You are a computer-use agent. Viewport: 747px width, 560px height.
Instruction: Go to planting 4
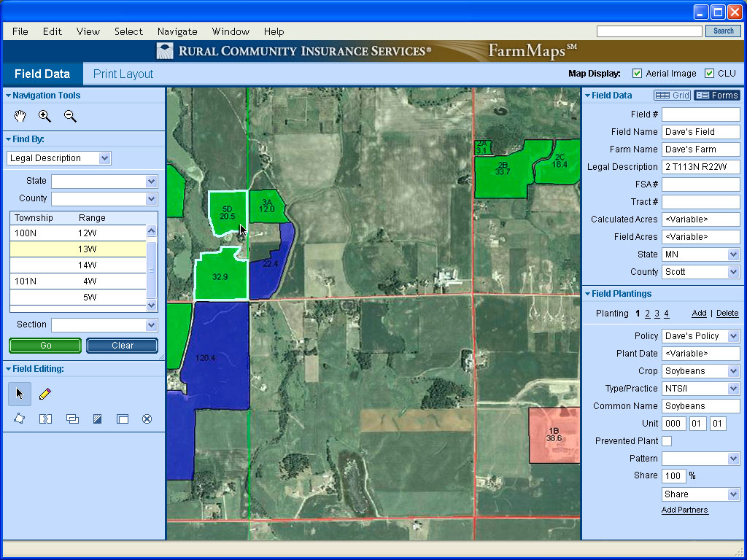tap(666, 314)
